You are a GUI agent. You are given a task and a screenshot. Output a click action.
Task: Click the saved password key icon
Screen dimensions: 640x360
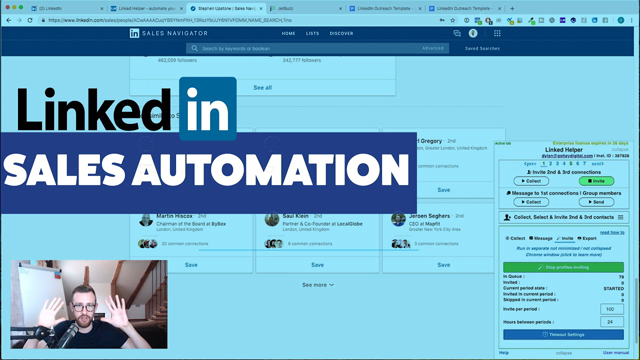click(x=442, y=20)
